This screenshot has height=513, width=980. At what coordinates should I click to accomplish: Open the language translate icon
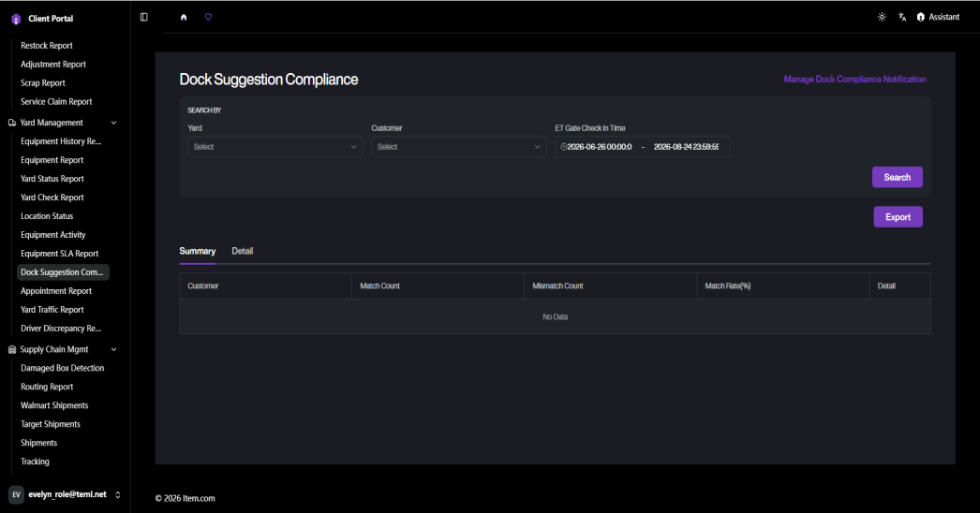pos(902,17)
